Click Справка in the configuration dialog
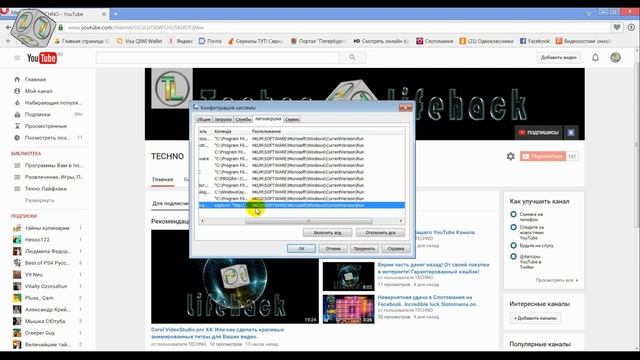640x360 pixels. [396, 249]
